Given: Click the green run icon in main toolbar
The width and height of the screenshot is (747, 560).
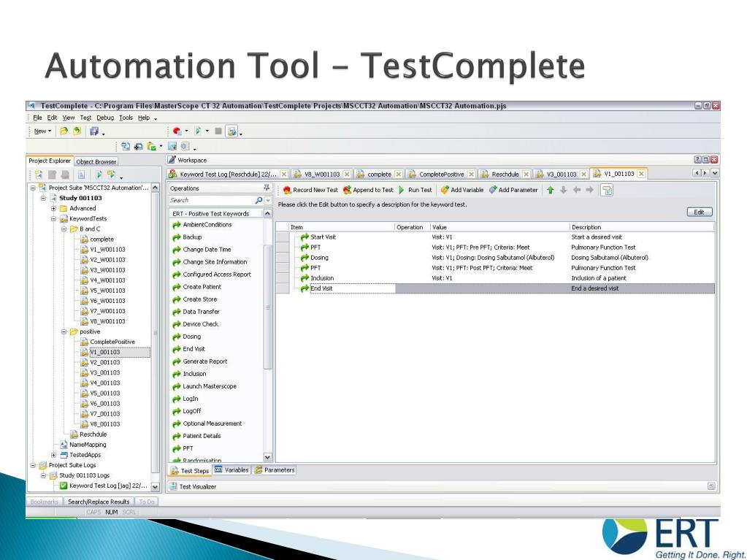Looking at the screenshot, I should (198, 131).
